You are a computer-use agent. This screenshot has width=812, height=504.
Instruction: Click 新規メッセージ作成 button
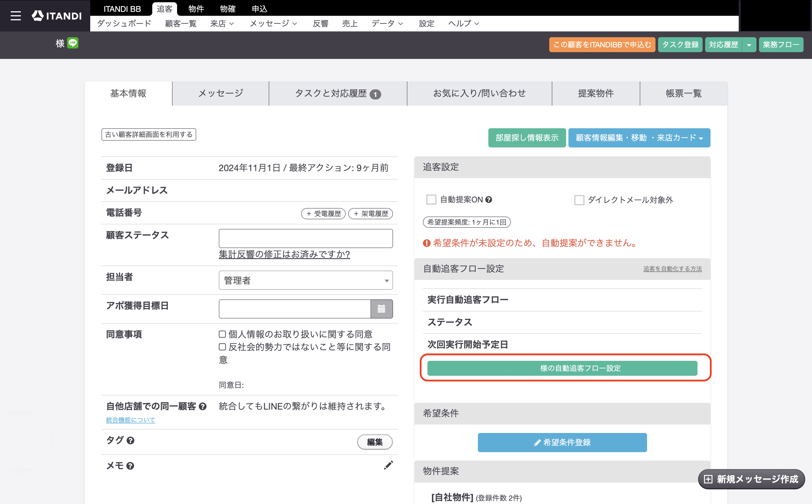[x=751, y=479]
